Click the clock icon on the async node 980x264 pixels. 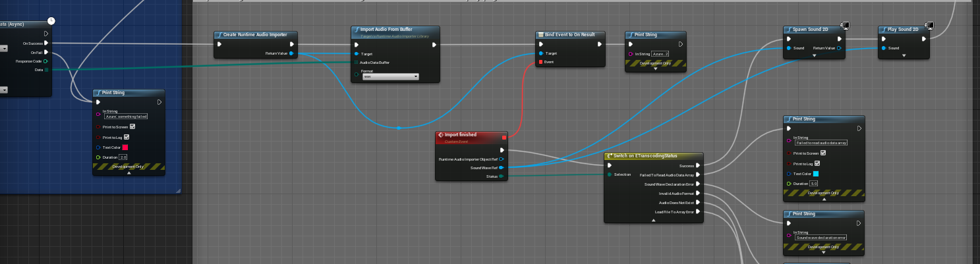click(51, 21)
